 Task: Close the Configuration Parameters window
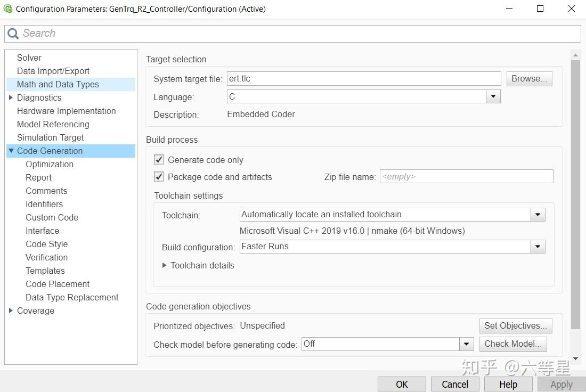(x=572, y=9)
